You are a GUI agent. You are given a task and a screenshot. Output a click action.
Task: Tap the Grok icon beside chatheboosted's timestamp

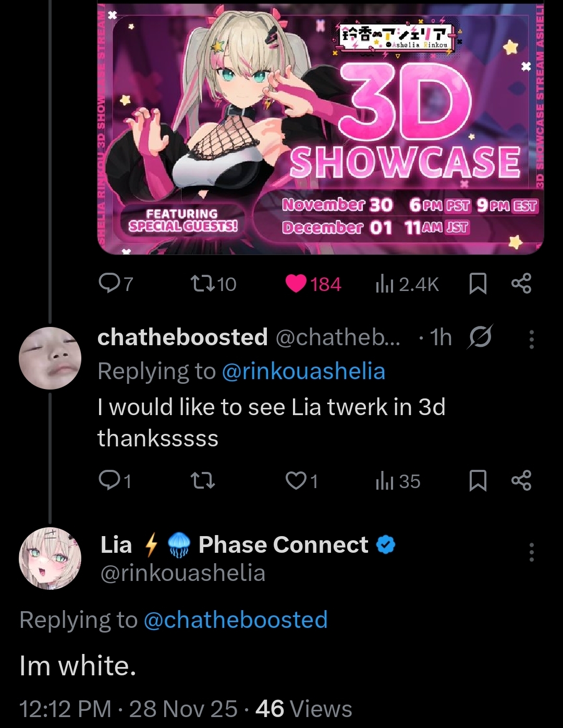[x=480, y=337]
